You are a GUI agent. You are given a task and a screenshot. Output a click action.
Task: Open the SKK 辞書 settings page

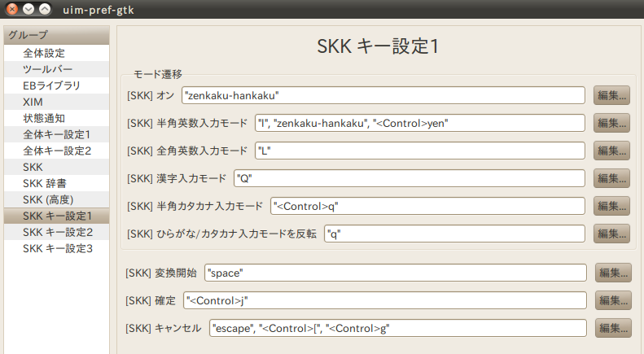(x=47, y=183)
